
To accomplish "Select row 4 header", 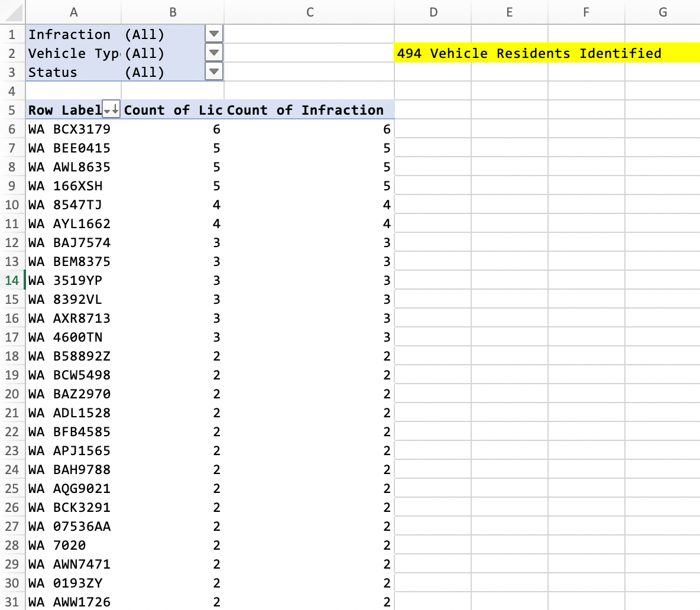I will click(x=12, y=91).
